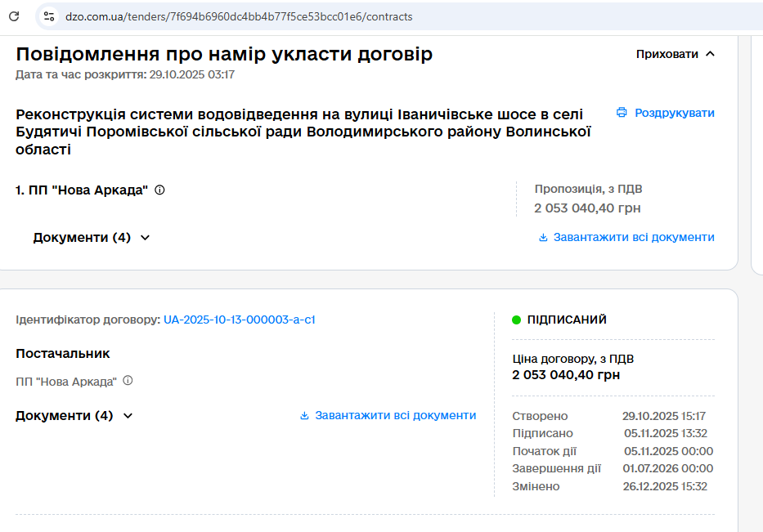Click the green ПІДПИСАНИЙ status dot
Viewport: 763px width, 532px height.
tap(516, 320)
